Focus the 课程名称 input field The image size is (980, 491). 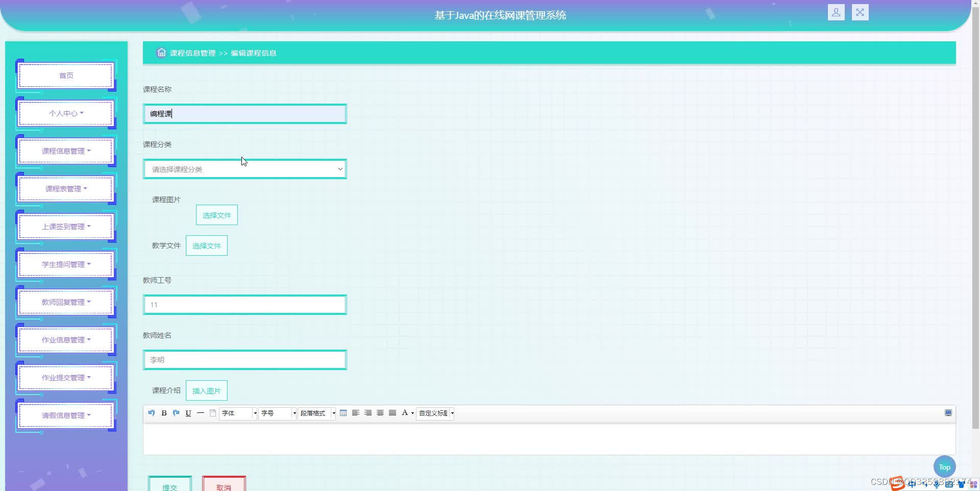pos(245,114)
